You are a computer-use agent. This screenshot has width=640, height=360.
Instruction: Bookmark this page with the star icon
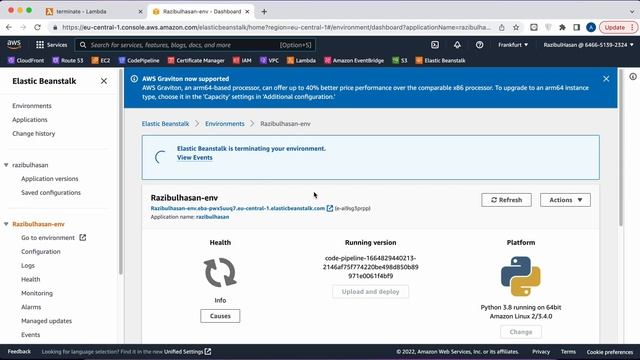[516, 27]
